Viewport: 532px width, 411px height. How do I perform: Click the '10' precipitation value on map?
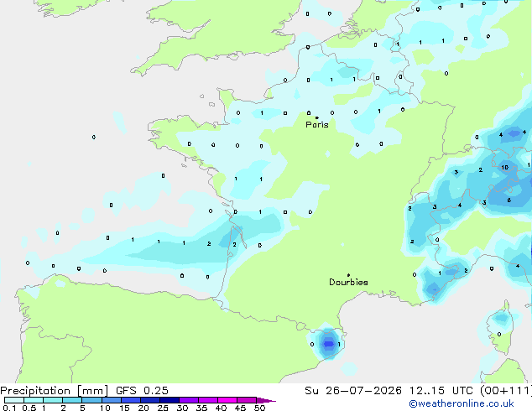(x=504, y=167)
